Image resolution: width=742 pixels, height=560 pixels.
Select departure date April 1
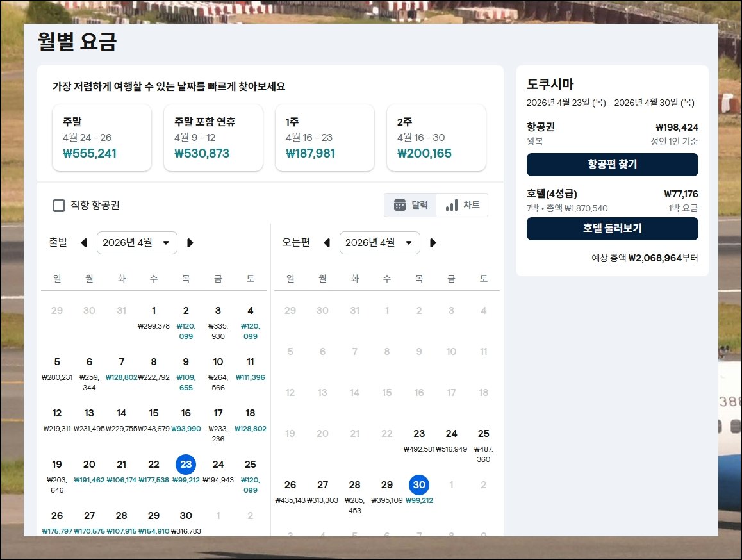[x=154, y=318]
